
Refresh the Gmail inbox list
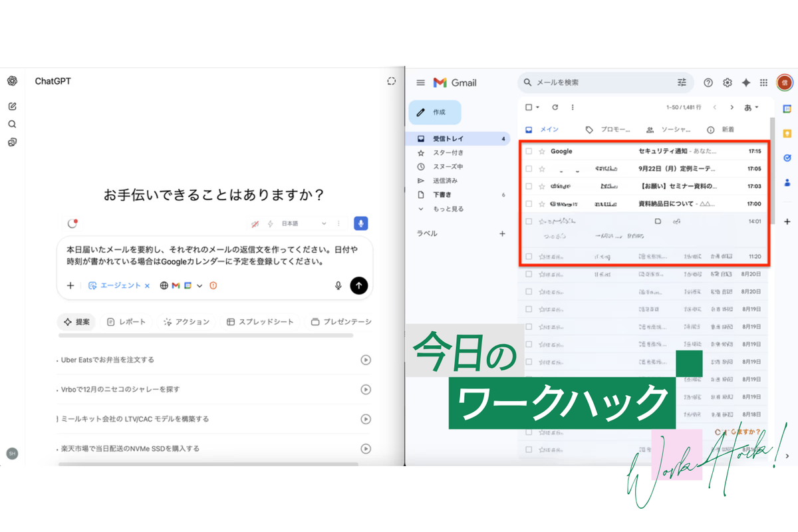[555, 107]
